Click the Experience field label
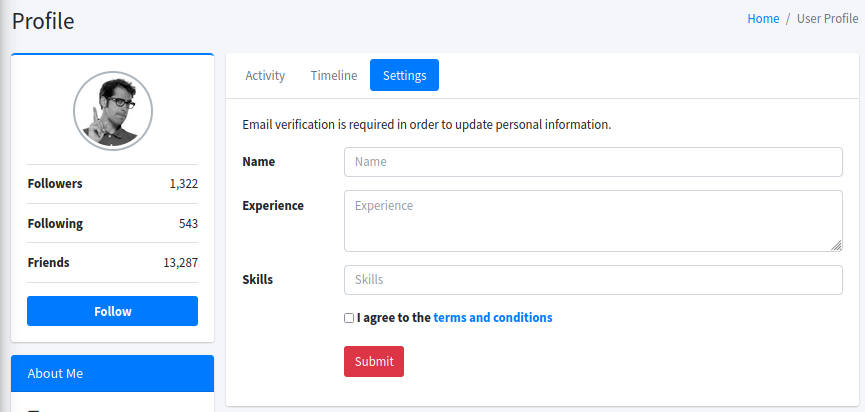Screen dimensions: 865x412 [273, 206]
